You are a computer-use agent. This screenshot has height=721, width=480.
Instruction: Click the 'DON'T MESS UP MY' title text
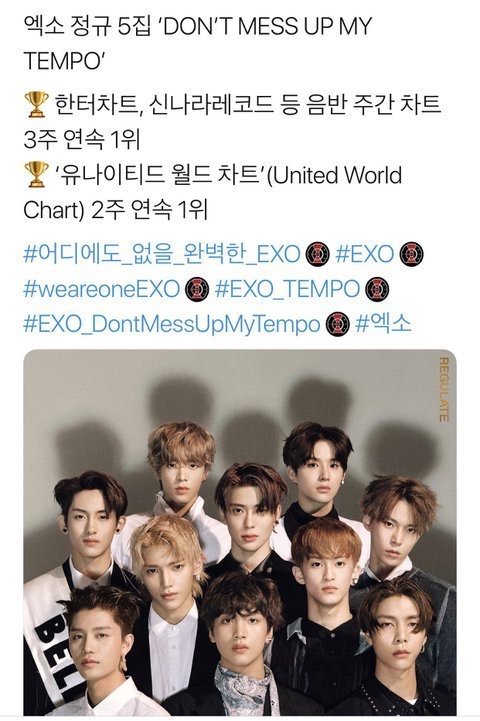tap(268, 27)
